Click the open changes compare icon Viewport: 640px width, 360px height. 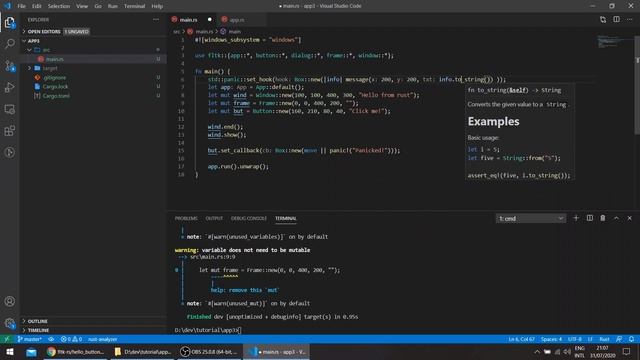point(603,20)
